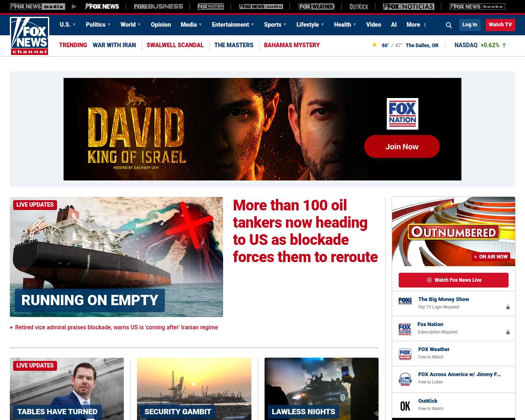Open the Lawless Nights story thumbnail
This screenshot has height=420, width=525.
(x=322, y=388)
